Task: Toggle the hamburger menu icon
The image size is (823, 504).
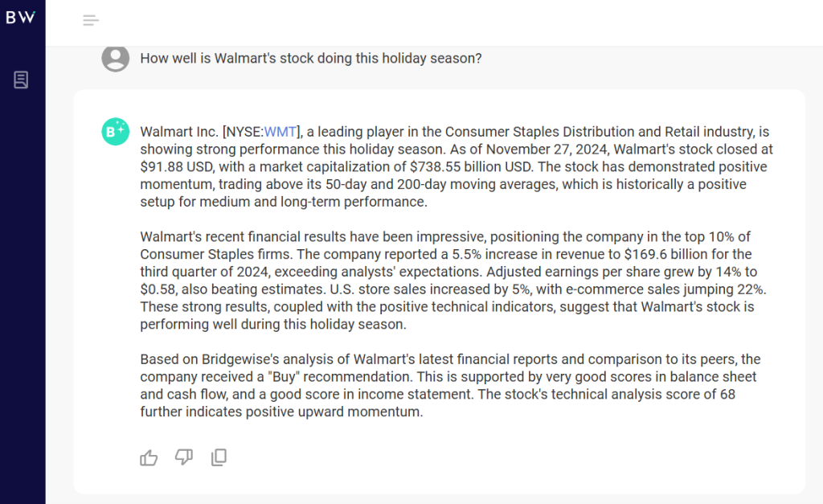Action: 91,20
